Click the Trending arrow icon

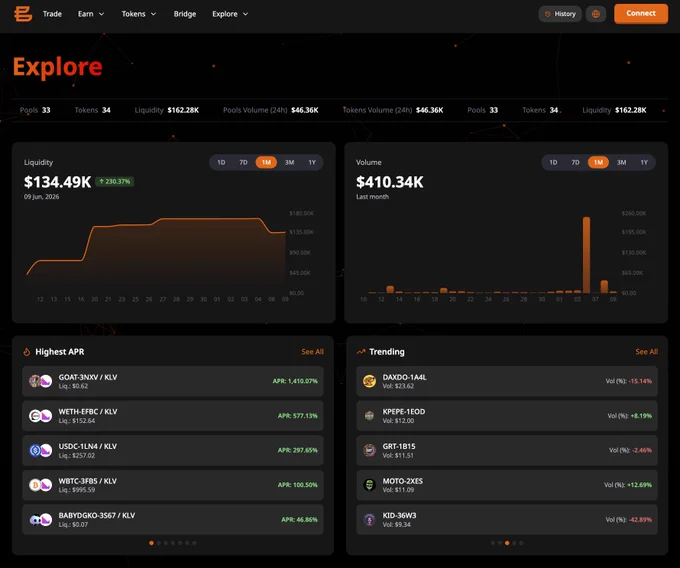tap(361, 352)
